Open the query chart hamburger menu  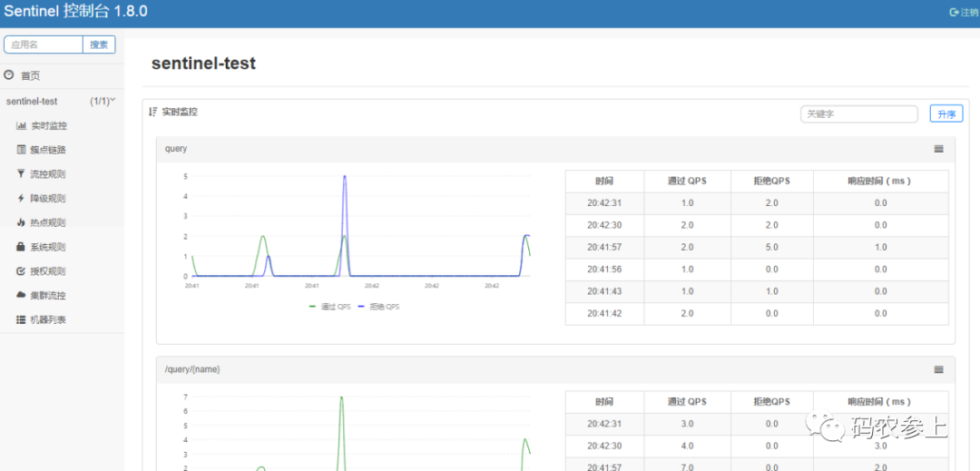click(x=938, y=149)
